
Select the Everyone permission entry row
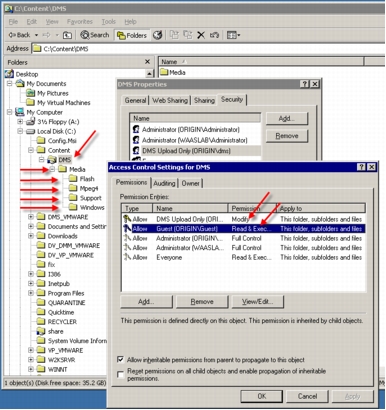pyautogui.click(x=243, y=257)
